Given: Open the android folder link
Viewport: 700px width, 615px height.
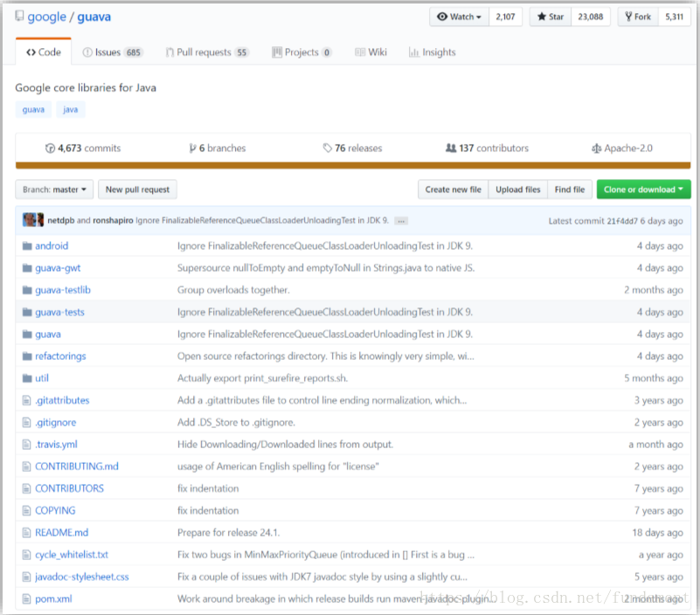Looking at the screenshot, I should click(x=52, y=245).
